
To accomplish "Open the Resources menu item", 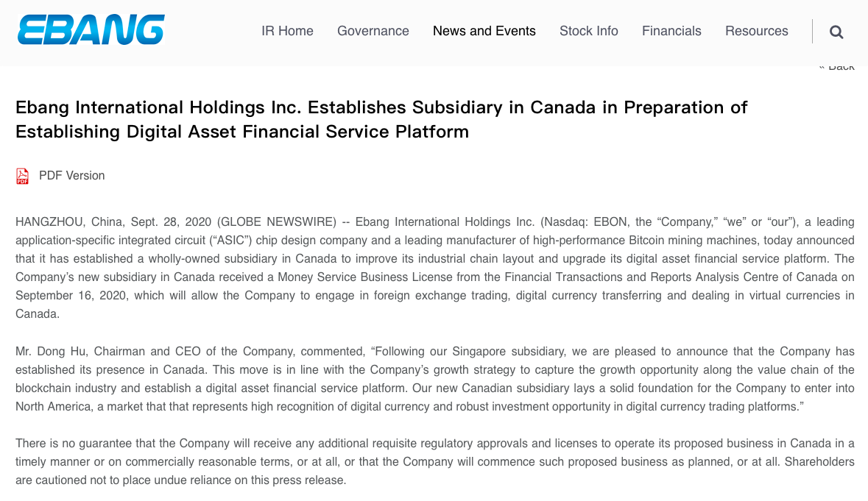I will pyautogui.click(x=757, y=31).
